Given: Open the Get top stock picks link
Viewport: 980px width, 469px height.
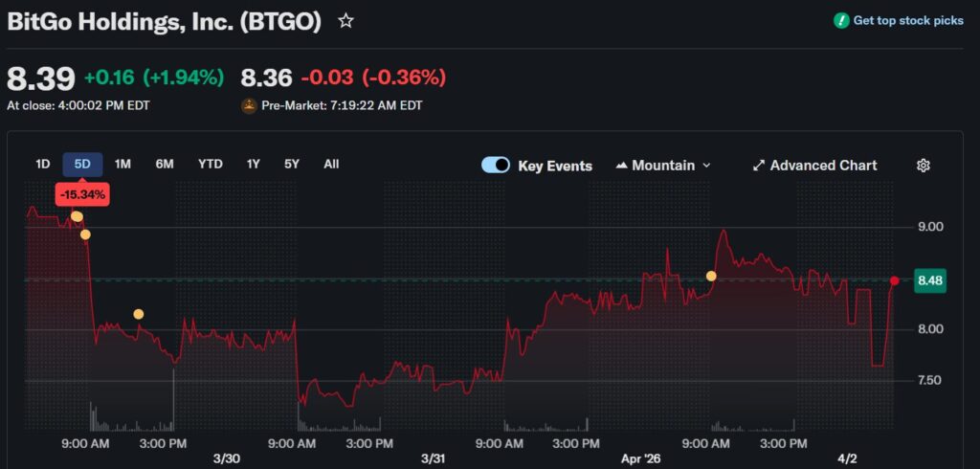Looking at the screenshot, I should click(908, 20).
